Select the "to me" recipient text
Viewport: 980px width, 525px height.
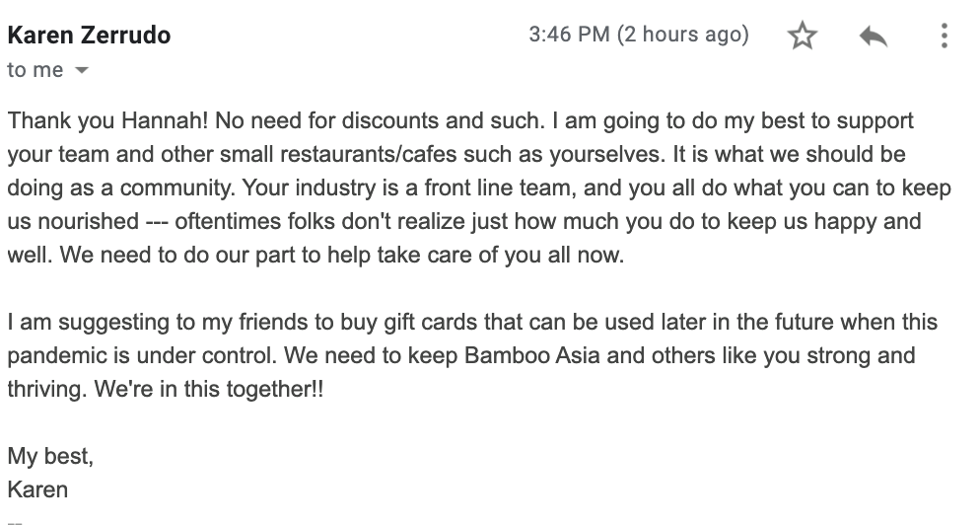(x=35, y=70)
